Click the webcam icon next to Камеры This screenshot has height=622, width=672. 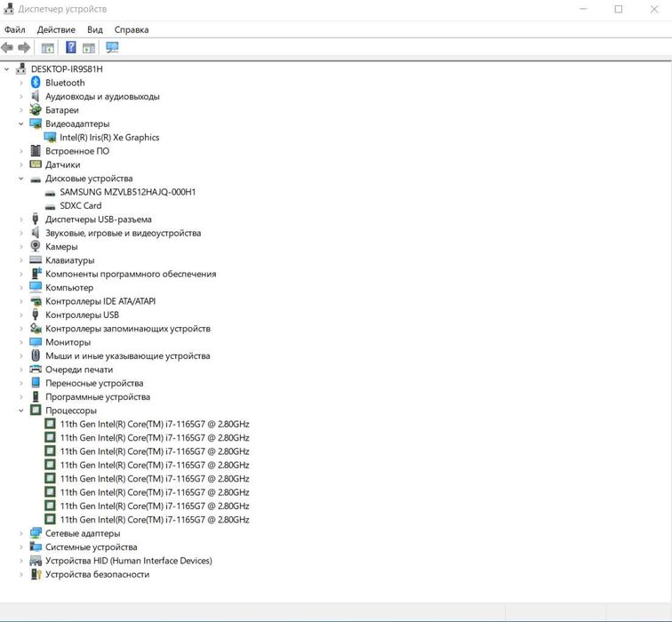pos(36,246)
